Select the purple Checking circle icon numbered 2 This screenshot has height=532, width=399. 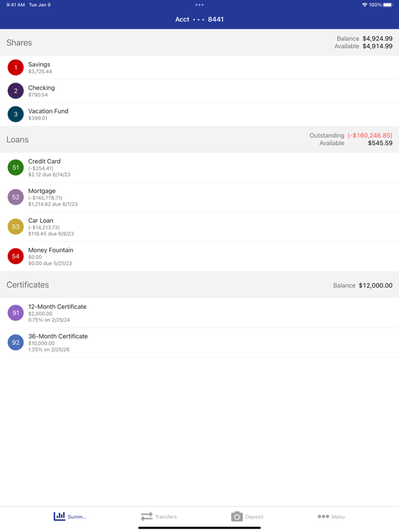[15, 91]
